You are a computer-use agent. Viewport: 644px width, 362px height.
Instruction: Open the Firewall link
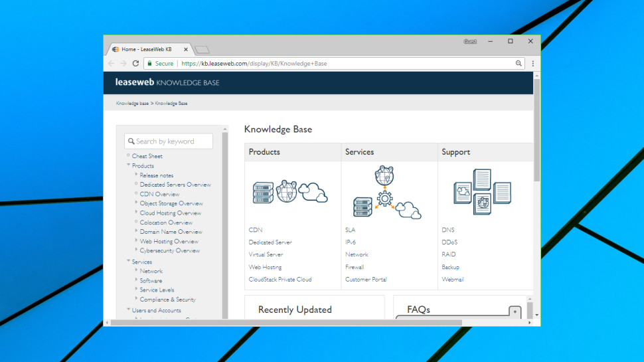tap(355, 267)
